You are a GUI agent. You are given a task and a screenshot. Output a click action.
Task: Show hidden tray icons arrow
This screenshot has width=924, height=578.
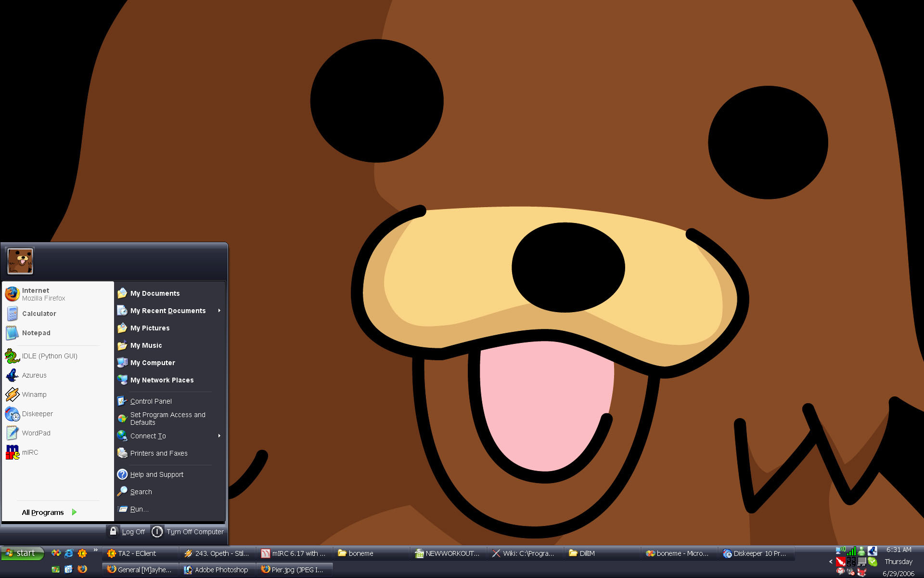click(831, 562)
